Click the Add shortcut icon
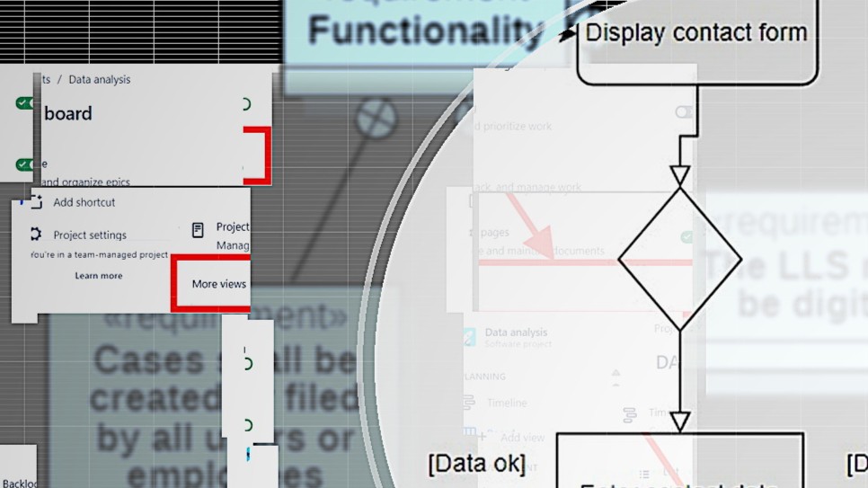The width and height of the screenshot is (868, 488). (35, 202)
